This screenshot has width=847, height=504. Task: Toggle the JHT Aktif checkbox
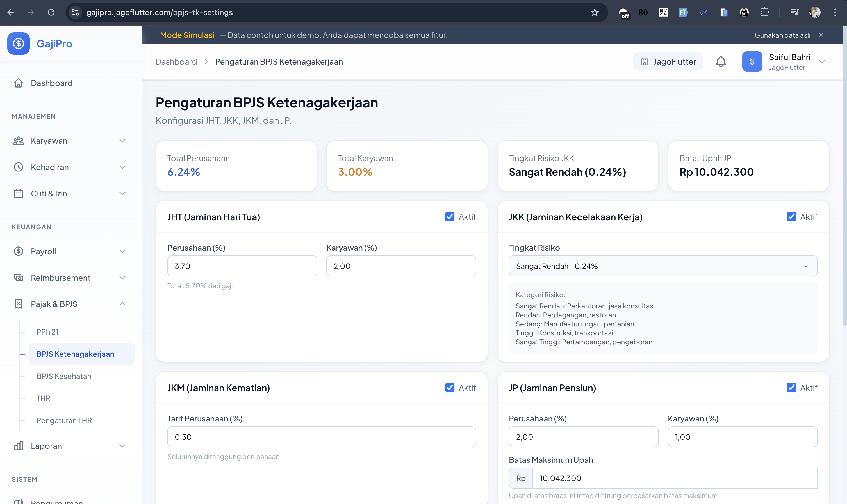450,217
